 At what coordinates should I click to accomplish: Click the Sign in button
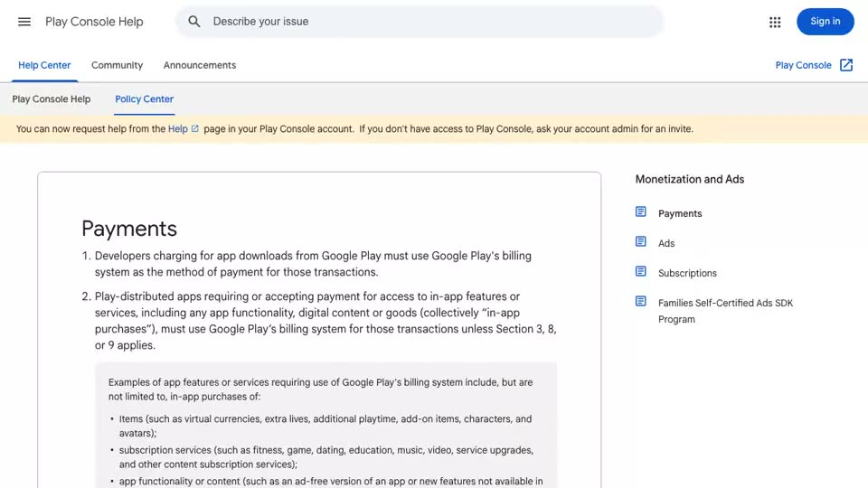pyautogui.click(x=826, y=22)
